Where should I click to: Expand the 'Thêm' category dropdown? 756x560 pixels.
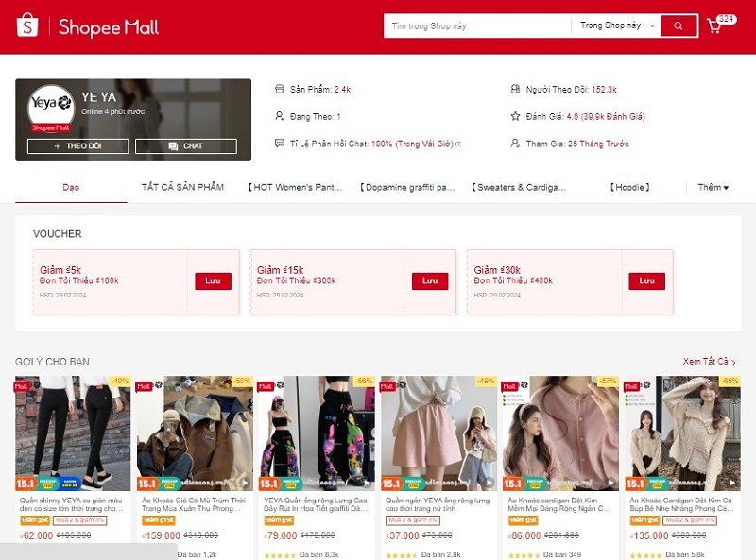tap(713, 187)
